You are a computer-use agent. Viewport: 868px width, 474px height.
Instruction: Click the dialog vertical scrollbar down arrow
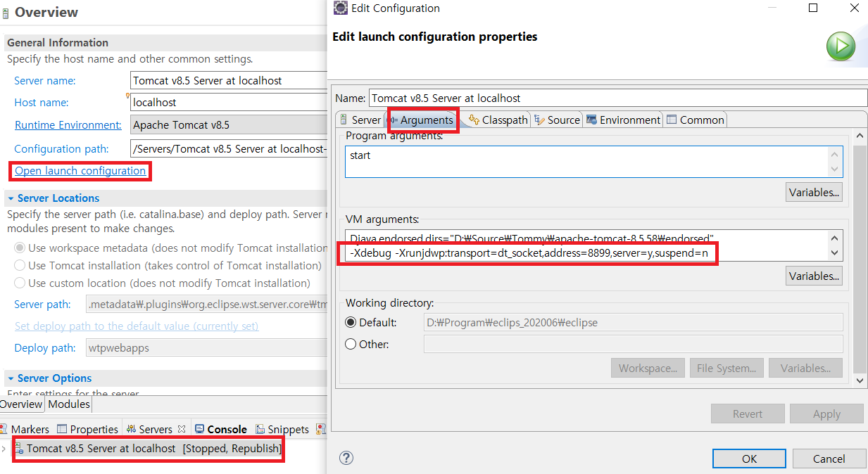(x=860, y=380)
